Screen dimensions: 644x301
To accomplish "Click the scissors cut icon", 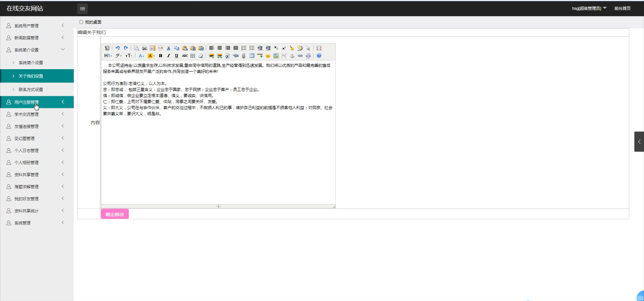I will (169, 48).
